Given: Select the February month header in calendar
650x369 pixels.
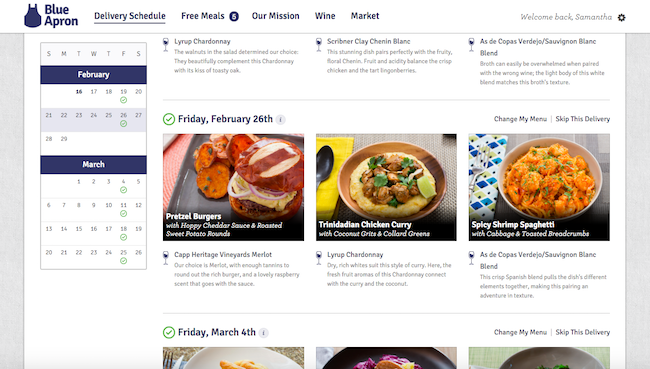Looking at the screenshot, I should (93, 75).
